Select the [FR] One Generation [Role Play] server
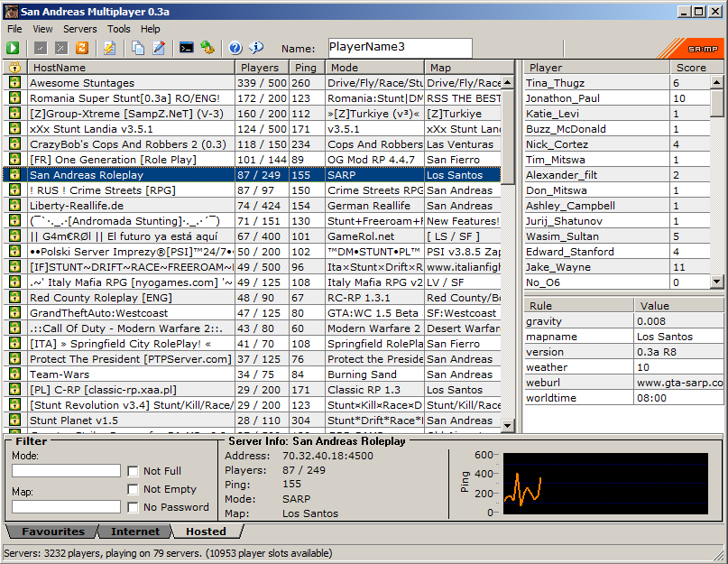 pos(252,160)
